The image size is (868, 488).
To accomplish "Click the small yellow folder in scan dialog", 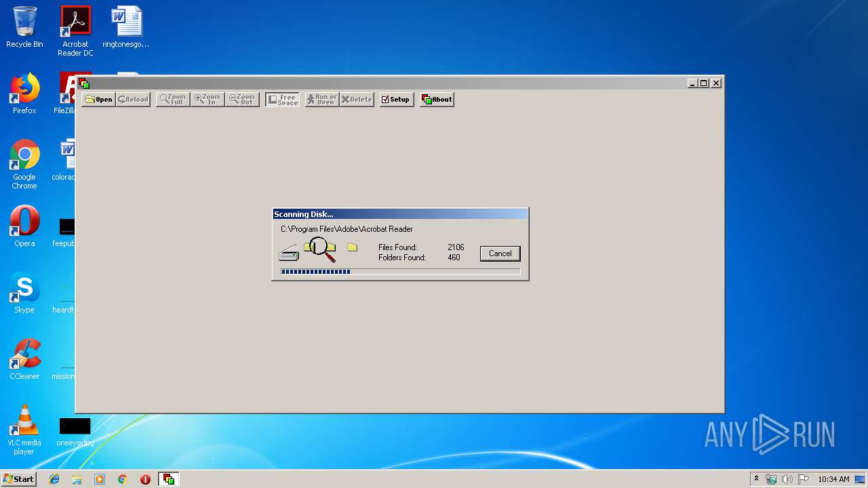I will tap(352, 247).
